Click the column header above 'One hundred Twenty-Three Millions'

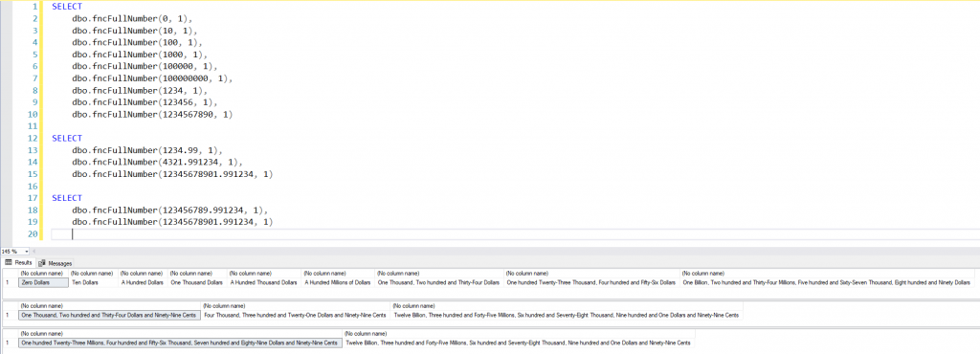tap(181, 334)
